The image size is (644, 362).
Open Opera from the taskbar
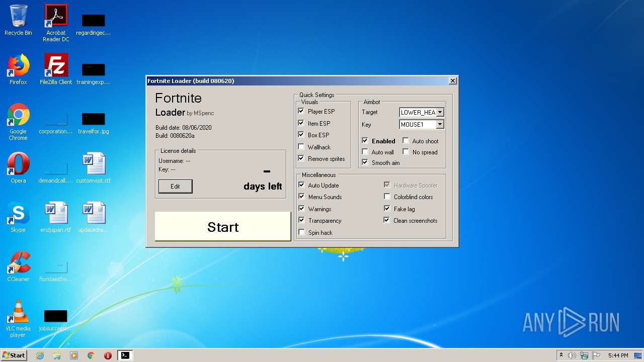tap(108, 355)
